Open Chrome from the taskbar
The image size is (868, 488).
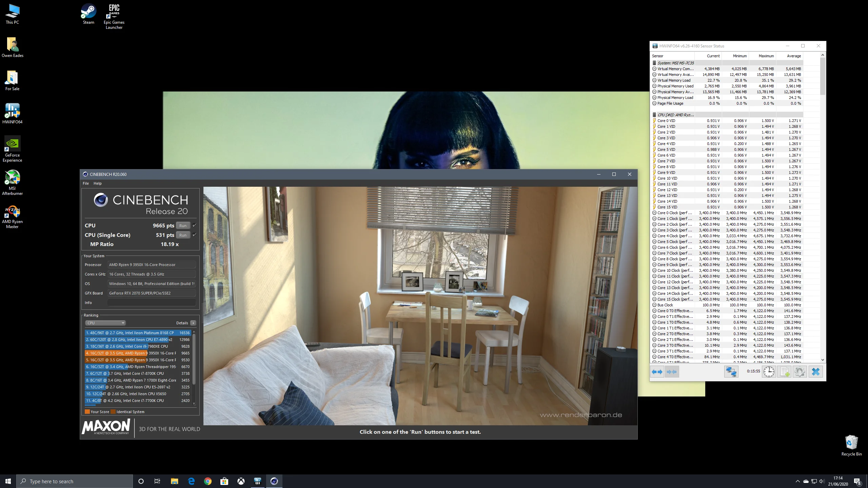click(x=208, y=481)
